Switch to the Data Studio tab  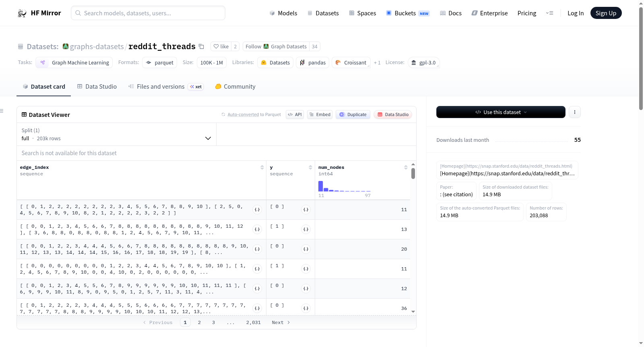coord(97,87)
